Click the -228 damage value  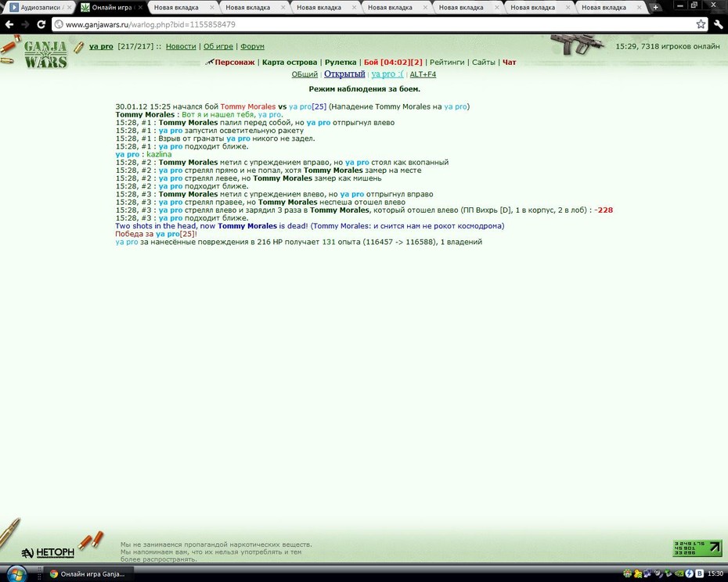coord(604,210)
